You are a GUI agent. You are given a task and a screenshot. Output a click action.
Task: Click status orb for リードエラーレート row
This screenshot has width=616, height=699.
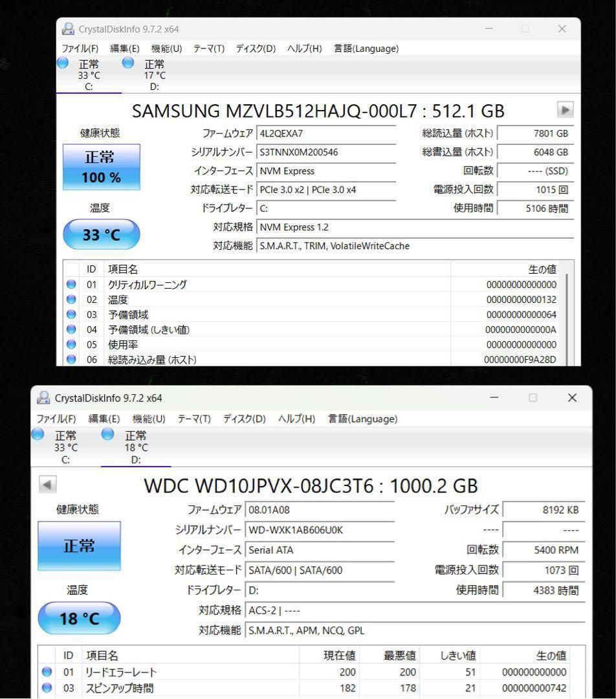[x=47, y=672]
